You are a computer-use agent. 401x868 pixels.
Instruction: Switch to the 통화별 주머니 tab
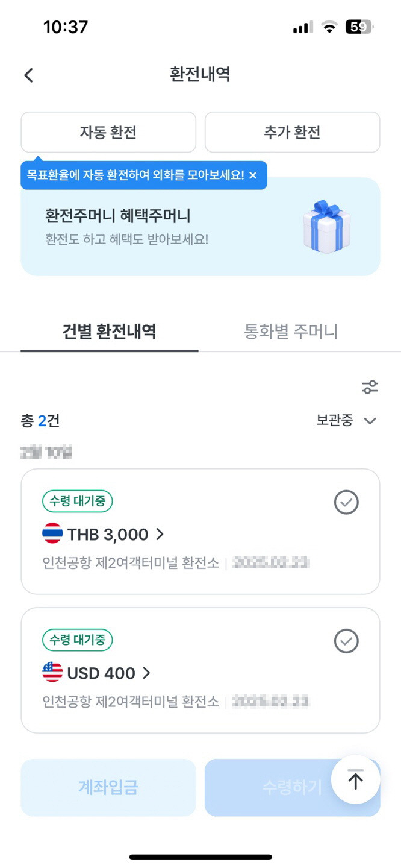[292, 330]
